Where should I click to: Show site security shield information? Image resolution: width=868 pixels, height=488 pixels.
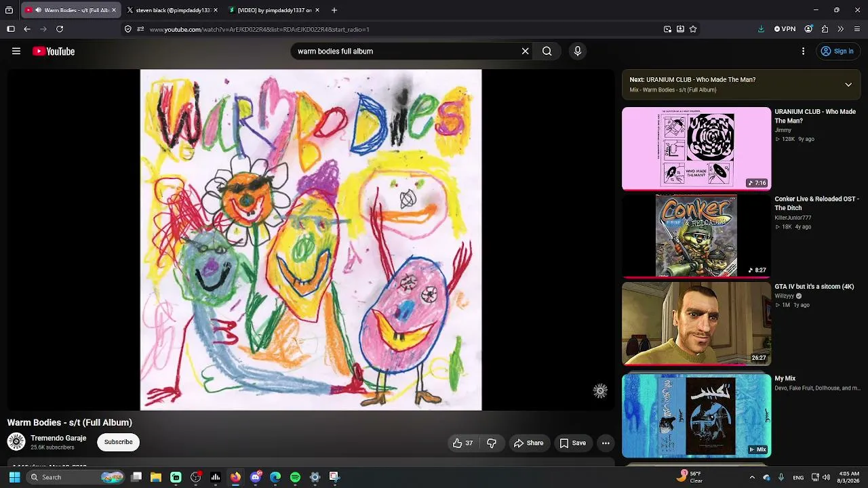[127, 29]
